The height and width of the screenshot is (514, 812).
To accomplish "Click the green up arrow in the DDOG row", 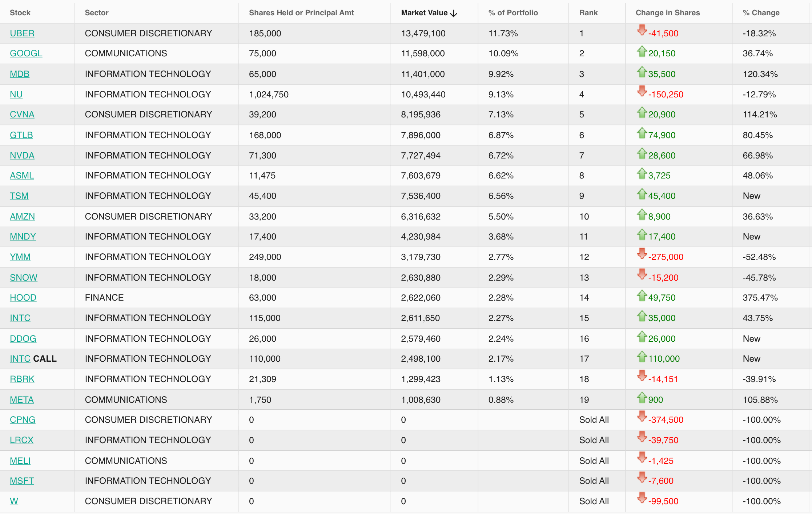I will 642,336.
